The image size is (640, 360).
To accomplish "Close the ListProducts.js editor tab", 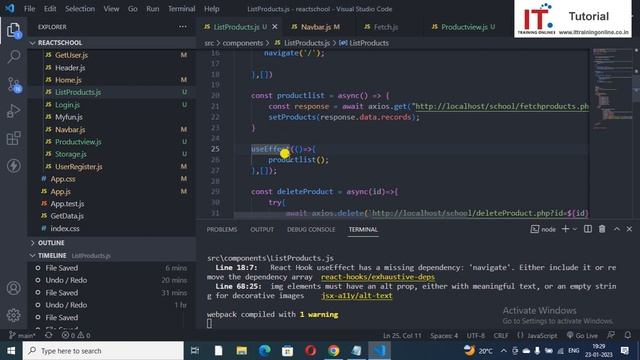I will click(x=275, y=27).
